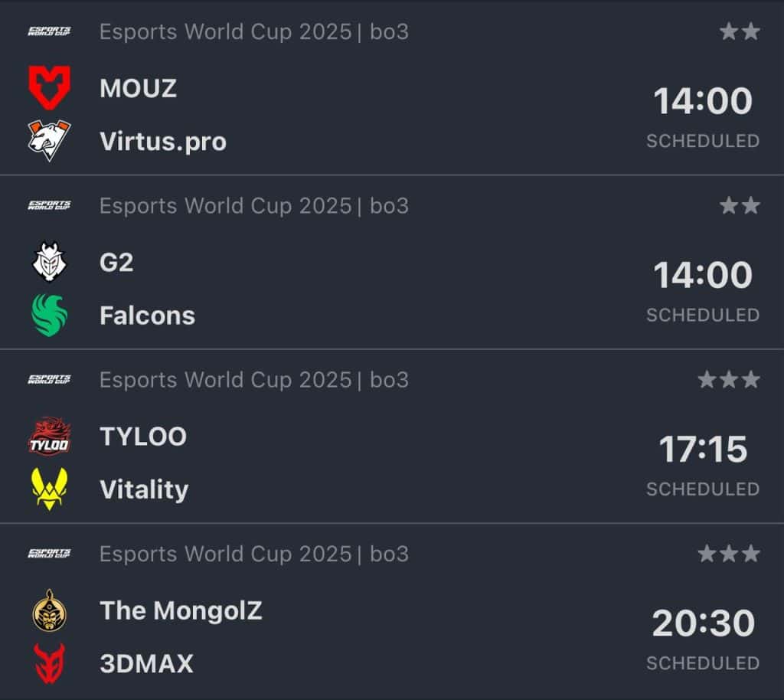The height and width of the screenshot is (700, 784).
Task: Tap Esports World Cup logo in first match
Action: click(49, 31)
